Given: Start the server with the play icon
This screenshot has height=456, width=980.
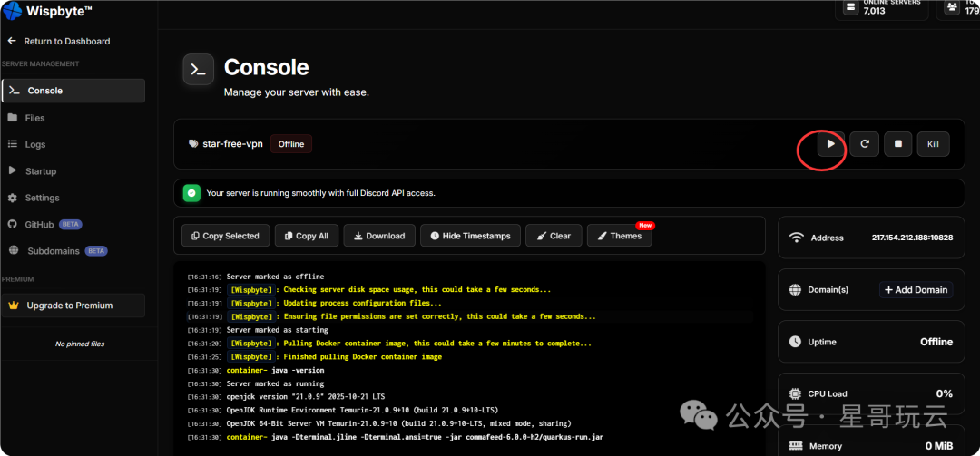Looking at the screenshot, I should click(829, 144).
